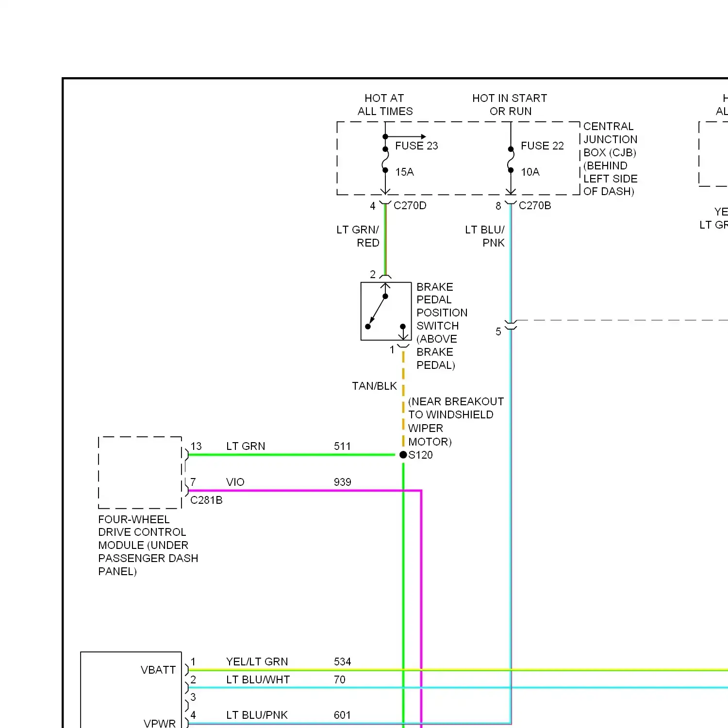Click the "HOT AT ALL TIMES" label above Fuse 23
This screenshot has width=728, height=728.
click(385, 105)
